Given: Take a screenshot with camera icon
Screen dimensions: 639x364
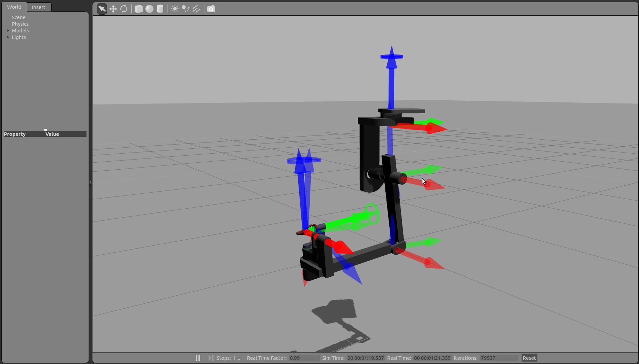Looking at the screenshot, I should 211,9.
